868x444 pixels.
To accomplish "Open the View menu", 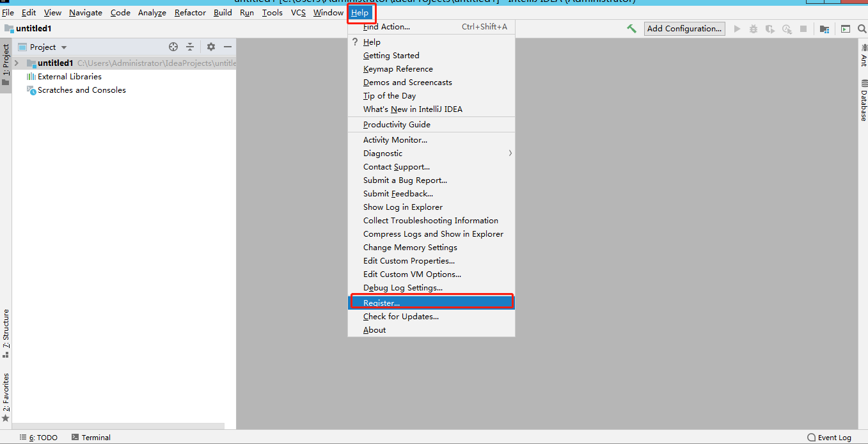I will coord(52,13).
